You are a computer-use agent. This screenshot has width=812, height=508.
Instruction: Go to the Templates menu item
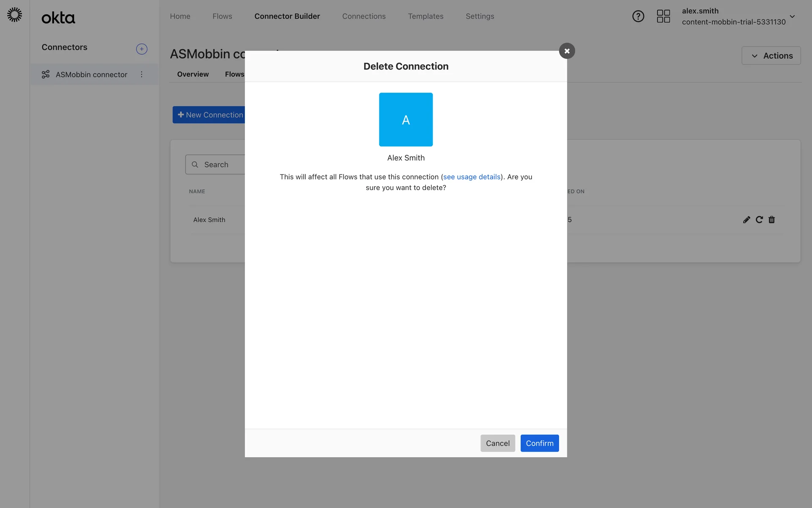(425, 17)
